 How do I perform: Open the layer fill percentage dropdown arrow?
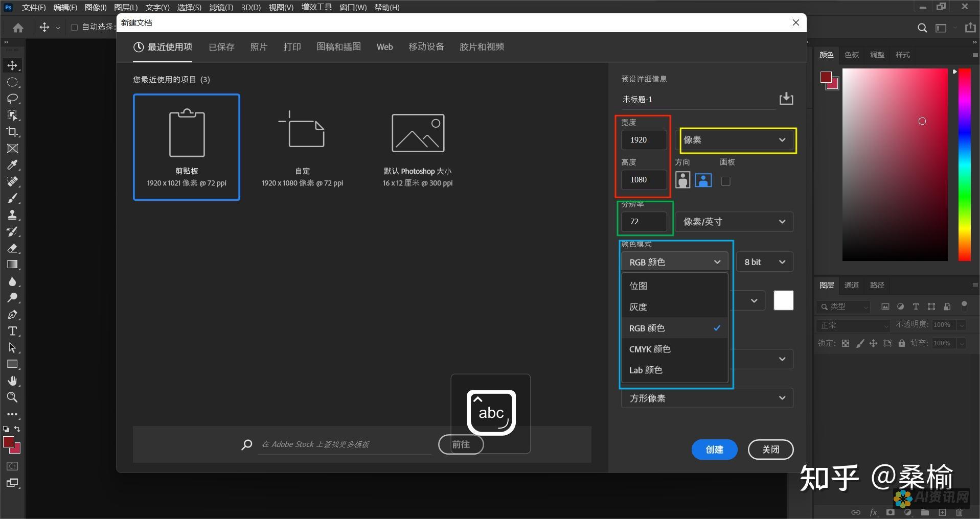pos(962,343)
